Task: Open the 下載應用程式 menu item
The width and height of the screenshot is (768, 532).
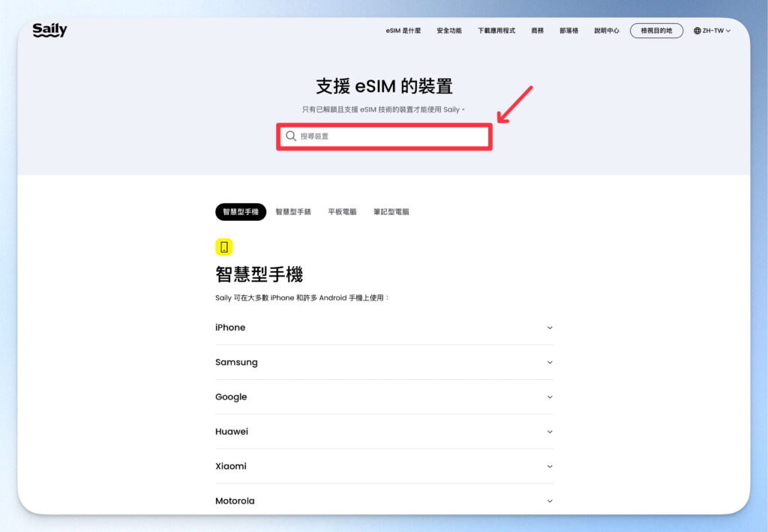Action: pyautogui.click(x=496, y=31)
